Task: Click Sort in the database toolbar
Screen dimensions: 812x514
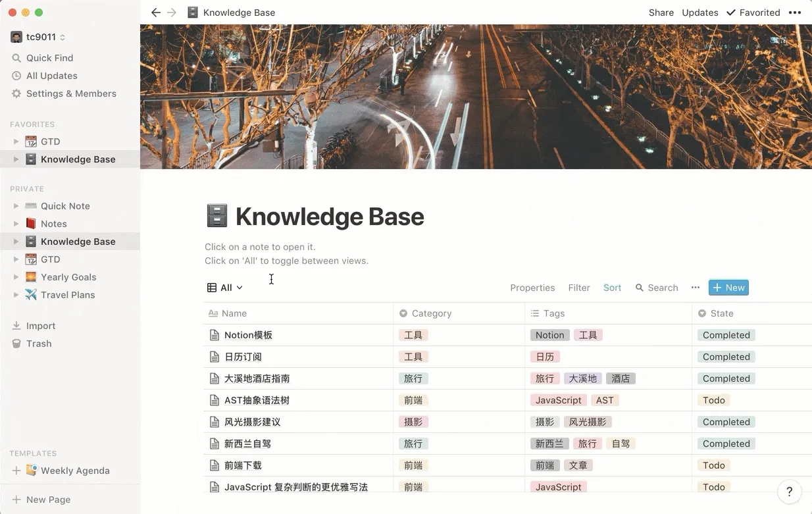Action: click(x=612, y=288)
